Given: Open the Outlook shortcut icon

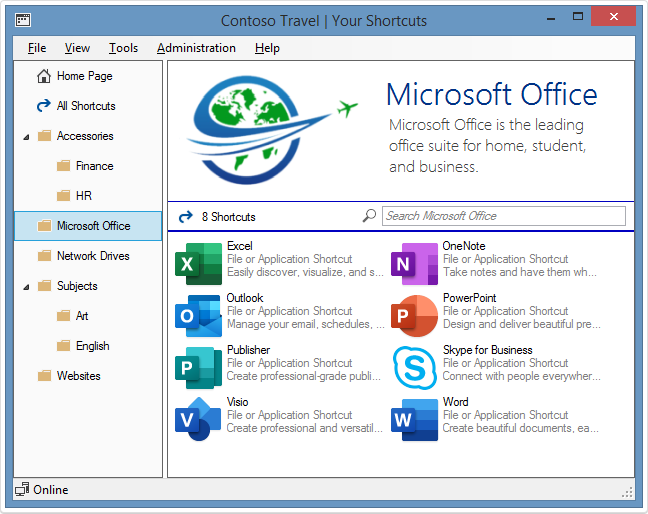Looking at the screenshot, I should click(198, 316).
